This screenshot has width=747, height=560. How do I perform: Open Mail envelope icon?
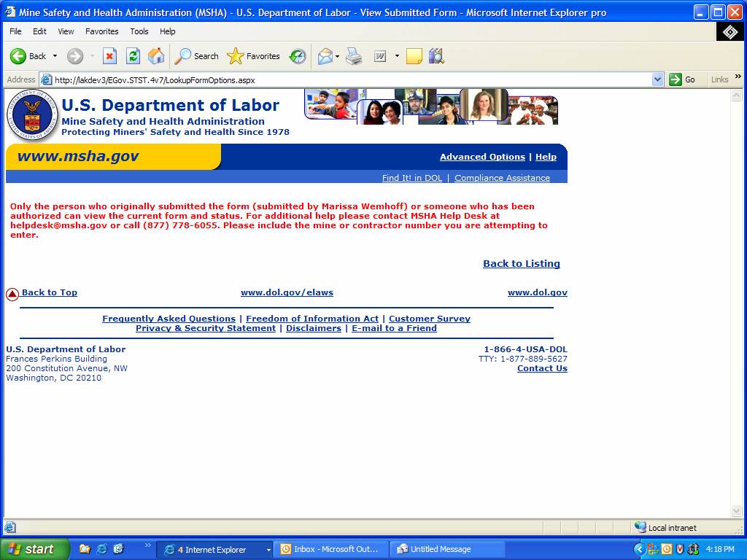pyautogui.click(x=325, y=56)
